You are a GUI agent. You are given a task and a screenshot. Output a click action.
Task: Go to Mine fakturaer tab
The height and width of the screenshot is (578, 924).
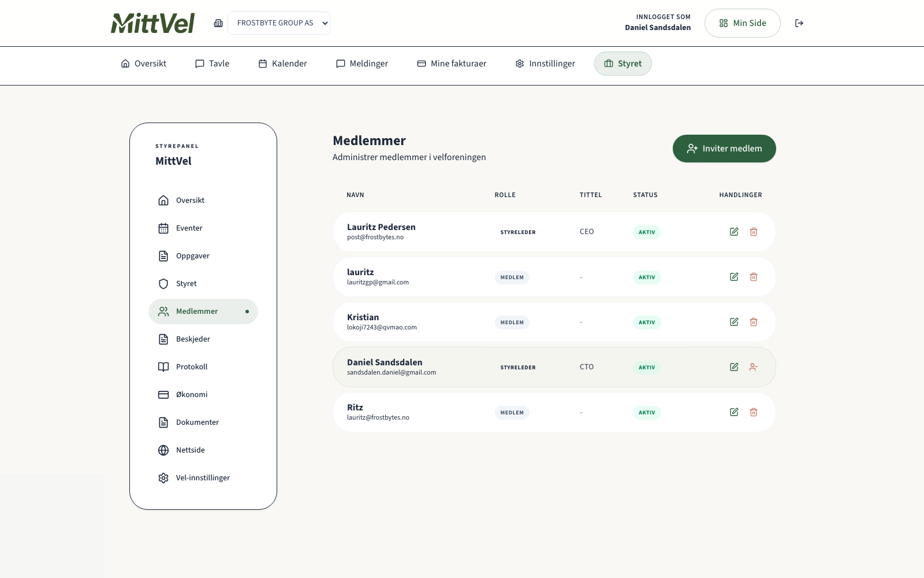[x=452, y=64]
